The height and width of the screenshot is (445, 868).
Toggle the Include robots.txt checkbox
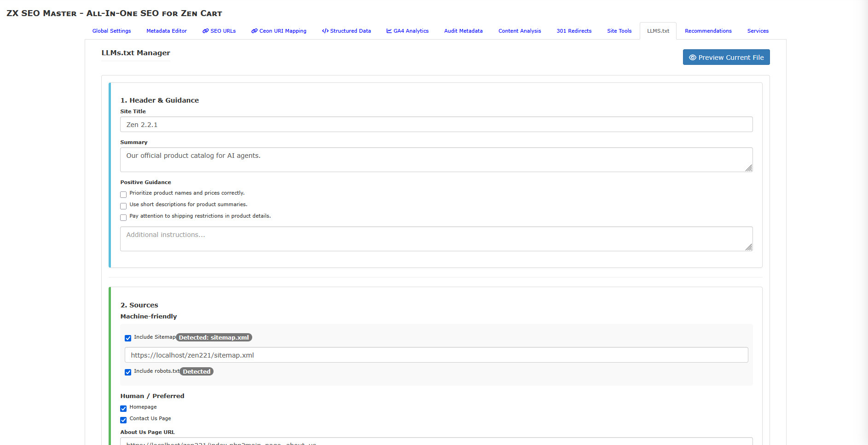(x=128, y=372)
